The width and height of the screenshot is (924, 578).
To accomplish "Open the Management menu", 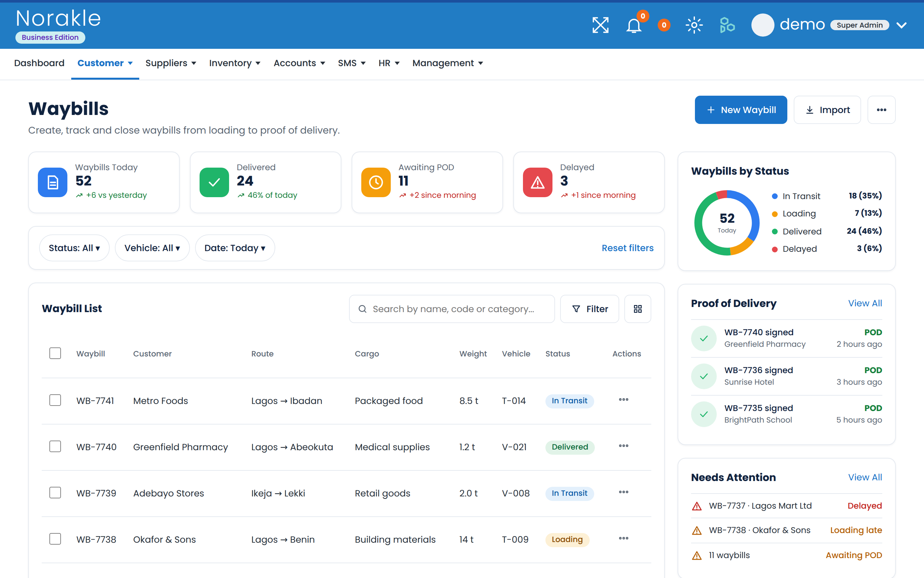I will point(448,63).
